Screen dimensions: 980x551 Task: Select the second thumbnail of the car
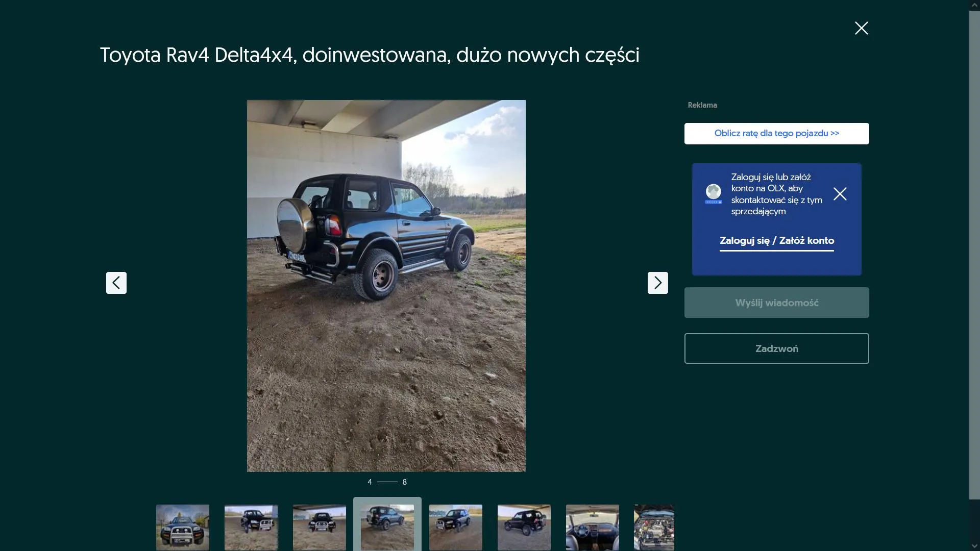251,528
